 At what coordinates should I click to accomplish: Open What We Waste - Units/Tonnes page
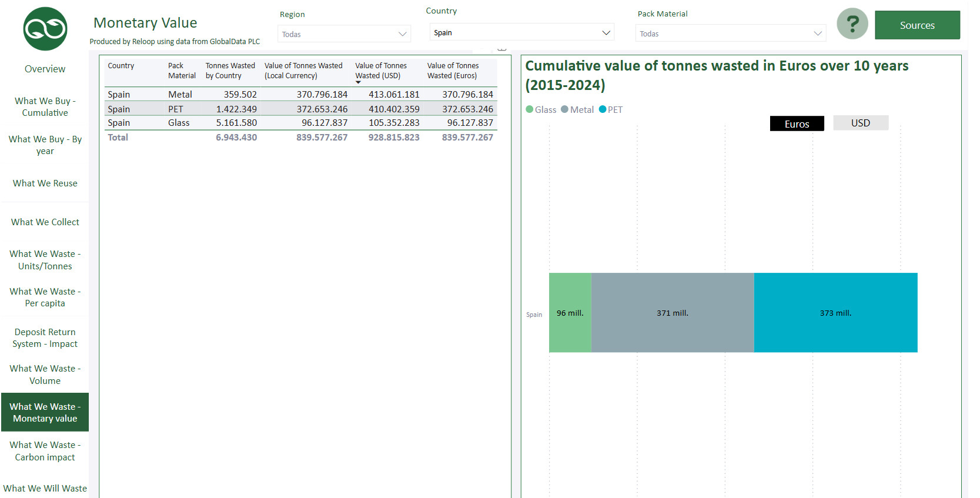[45, 260]
